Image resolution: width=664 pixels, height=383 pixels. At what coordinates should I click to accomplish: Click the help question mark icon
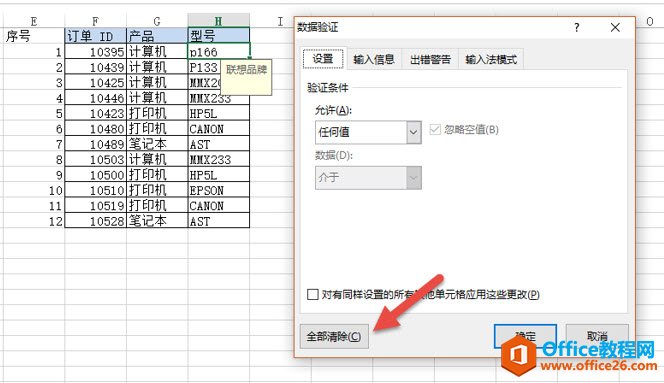(x=576, y=28)
